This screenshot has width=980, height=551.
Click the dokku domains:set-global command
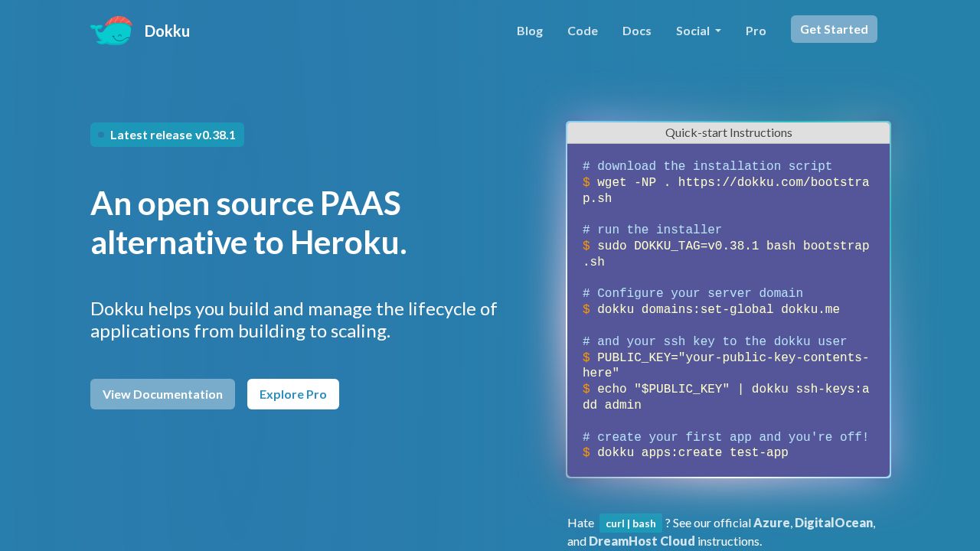pyautogui.click(x=711, y=310)
